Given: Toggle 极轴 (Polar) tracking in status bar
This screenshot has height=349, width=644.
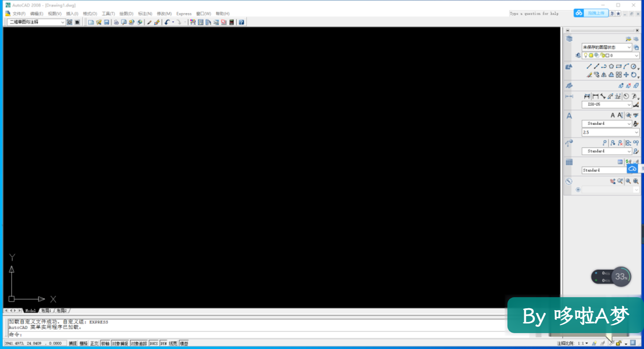Looking at the screenshot, I should [x=105, y=343].
